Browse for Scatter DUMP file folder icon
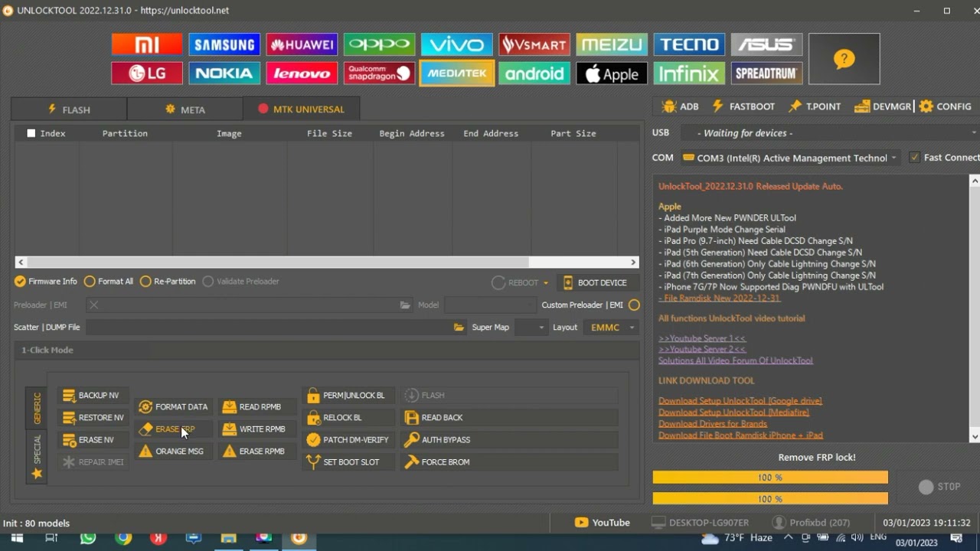Viewport: 980px width, 551px height. [459, 328]
